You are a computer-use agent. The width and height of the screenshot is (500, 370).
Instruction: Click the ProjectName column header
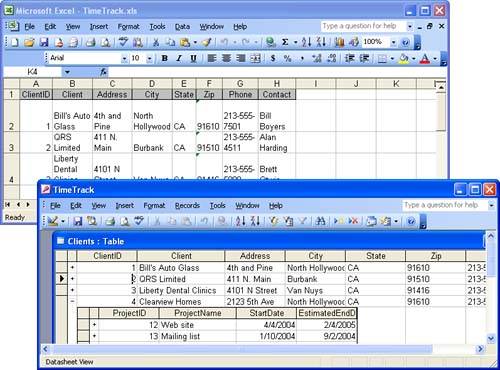(x=198, y=313)
